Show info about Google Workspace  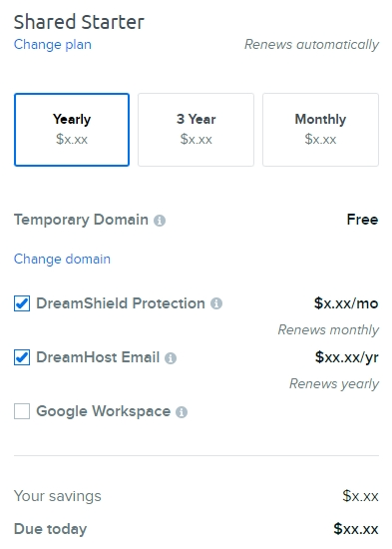click(182, 412)
